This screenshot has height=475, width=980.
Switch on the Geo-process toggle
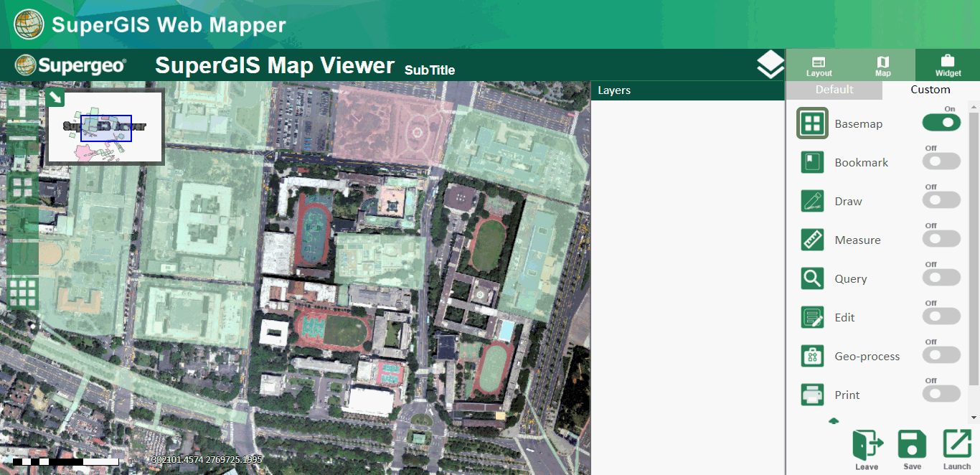click(x=941, y=354)
